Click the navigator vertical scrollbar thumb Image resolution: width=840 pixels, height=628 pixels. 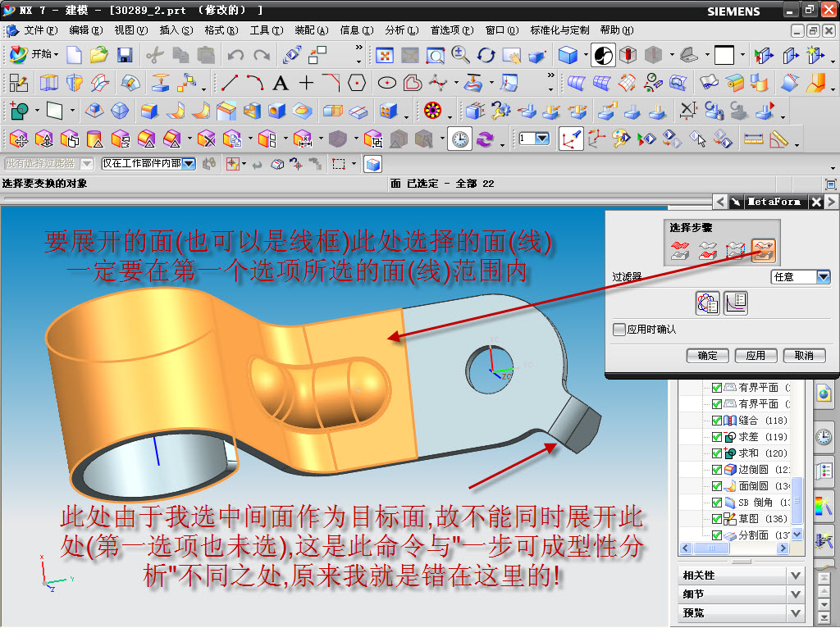click(797, 500)
